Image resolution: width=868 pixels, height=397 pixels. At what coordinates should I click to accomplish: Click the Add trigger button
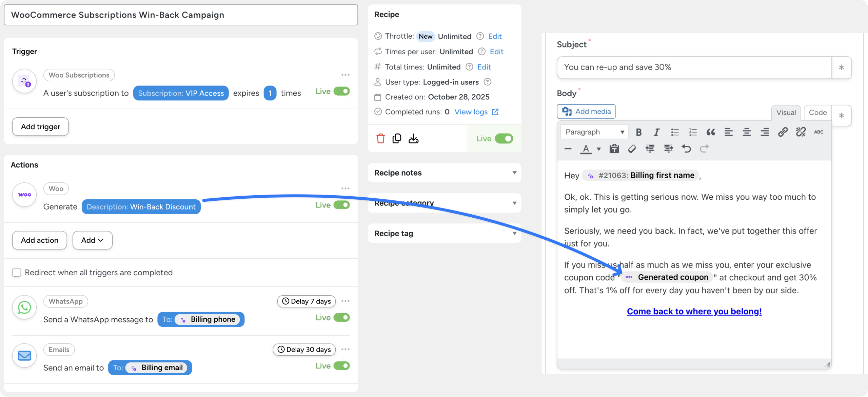[x=40, y=127]
